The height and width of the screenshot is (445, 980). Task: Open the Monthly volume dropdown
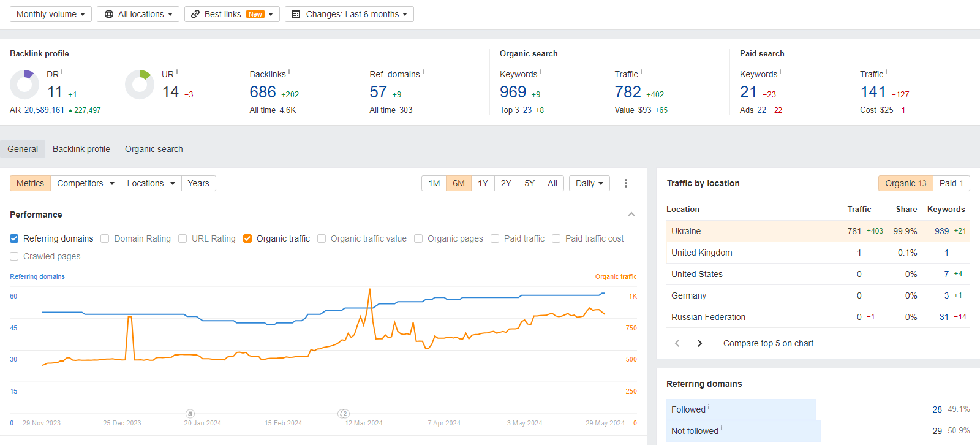coord(51,14)
